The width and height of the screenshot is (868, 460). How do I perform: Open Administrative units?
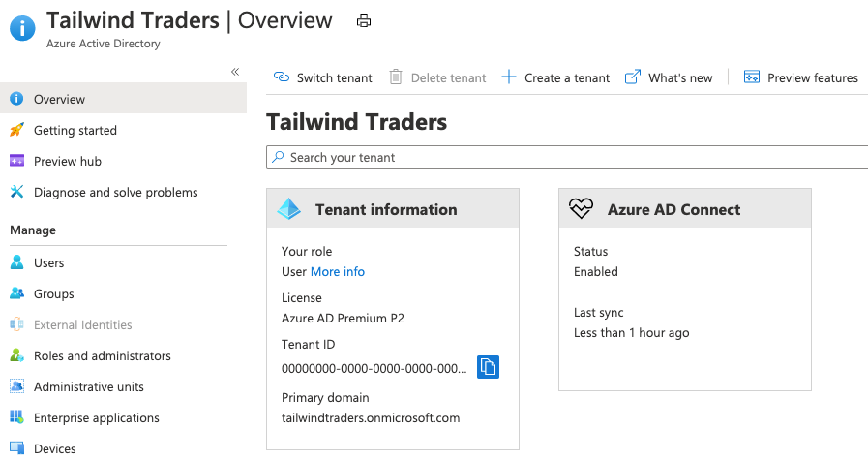(89, 387)
